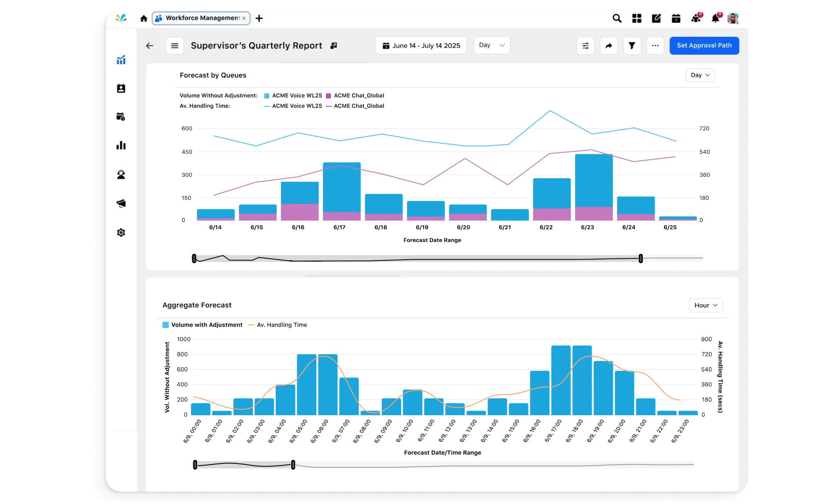839x504 pixels.
Task: Open the agent headset sidebar icon
Action: coord(121,175)
